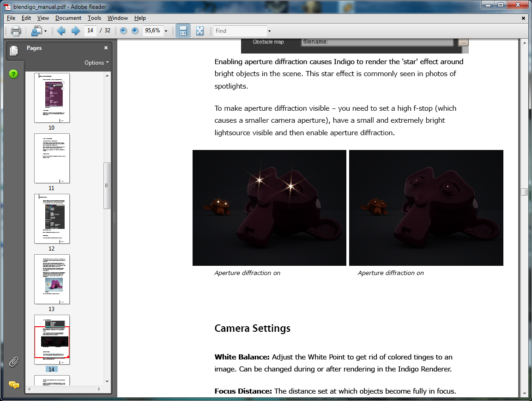
Task: Click the page 10 number label
Action: coord(52,128)
